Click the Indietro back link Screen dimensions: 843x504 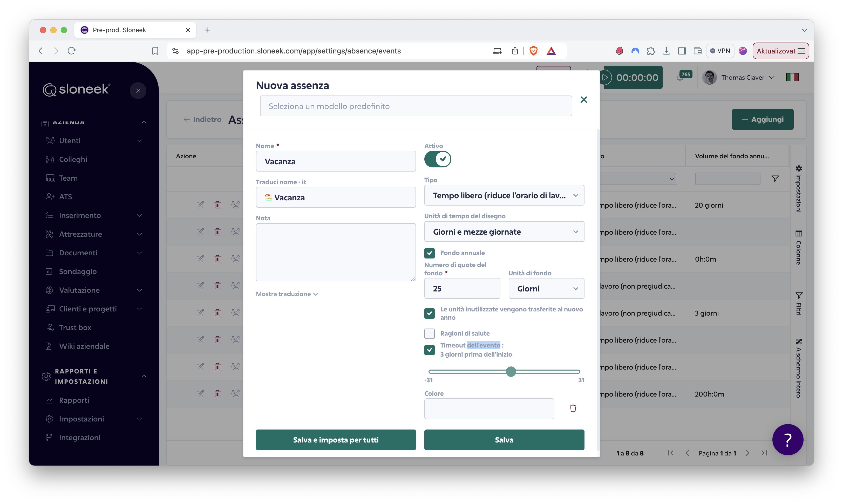[202, 119]
